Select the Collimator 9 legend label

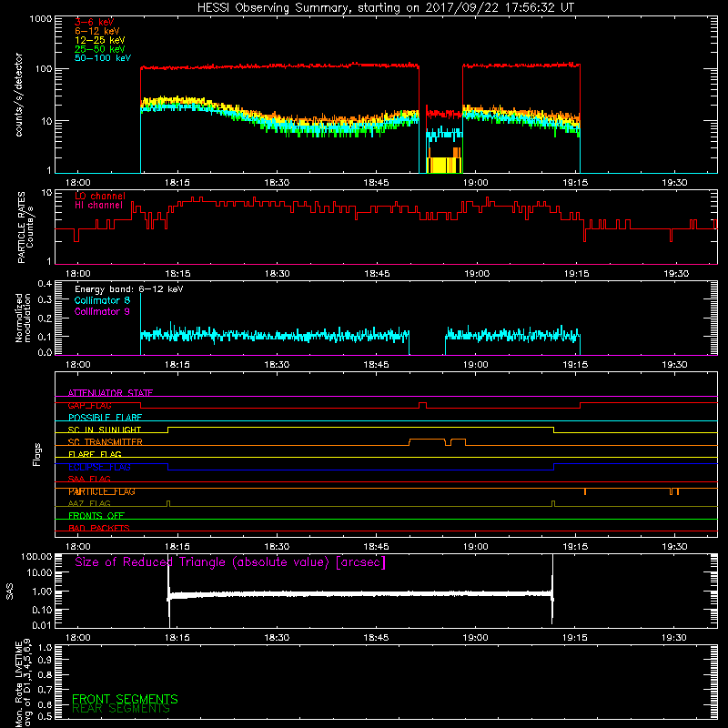point(102,311)
